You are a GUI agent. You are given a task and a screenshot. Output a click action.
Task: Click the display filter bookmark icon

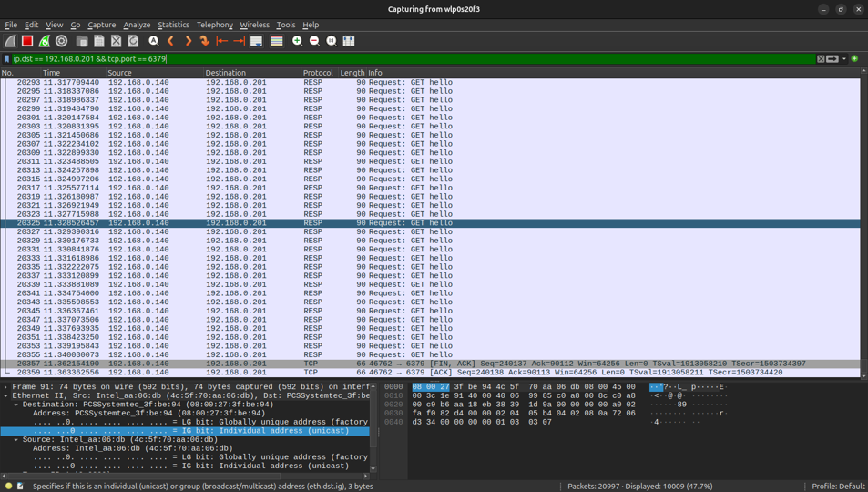(x=7, y=59)
